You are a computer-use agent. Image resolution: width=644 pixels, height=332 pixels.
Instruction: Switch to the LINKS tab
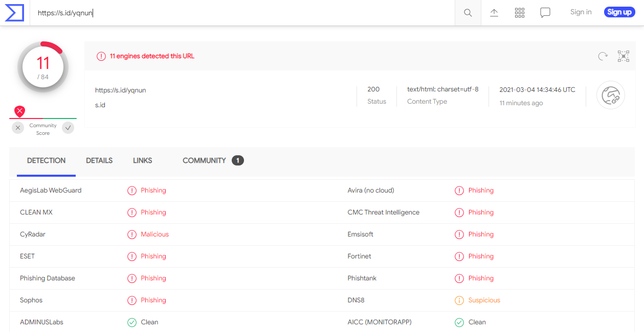142,160
